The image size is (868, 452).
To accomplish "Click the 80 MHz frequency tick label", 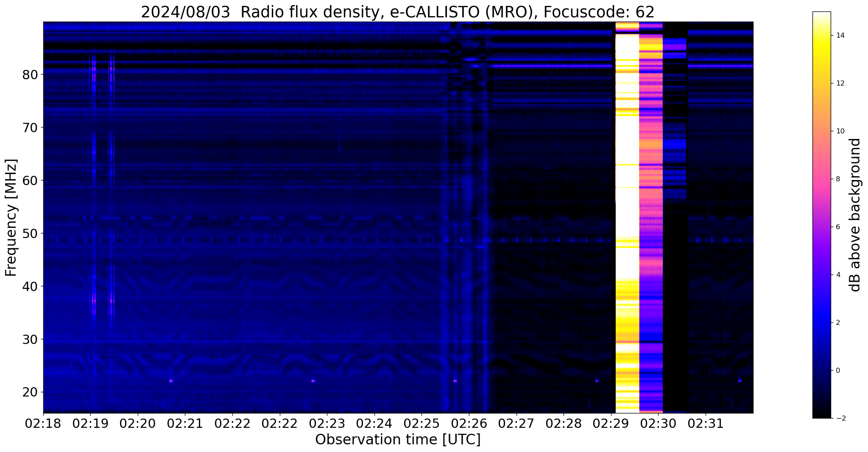I will 31,75.
